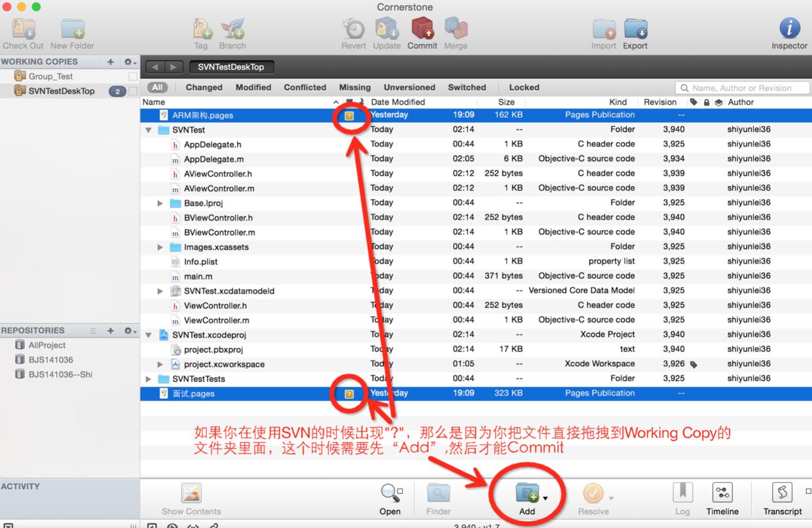Filter by Modified files
The height and width of the screenshot is (528, 812).
[253, 88]
